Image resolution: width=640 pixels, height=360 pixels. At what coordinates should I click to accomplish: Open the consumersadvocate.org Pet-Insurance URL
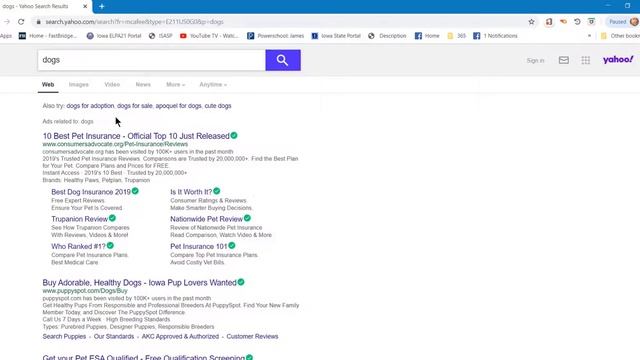click(115, 144)
